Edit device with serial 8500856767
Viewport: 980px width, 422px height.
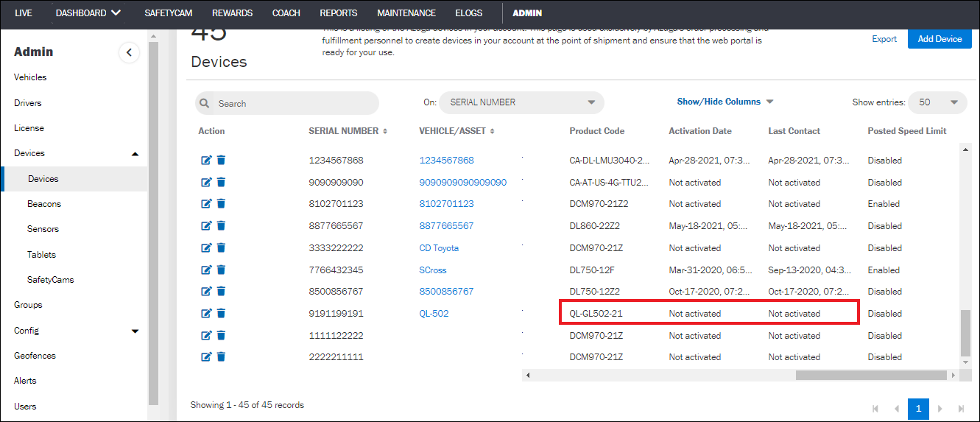pos(207,291)
